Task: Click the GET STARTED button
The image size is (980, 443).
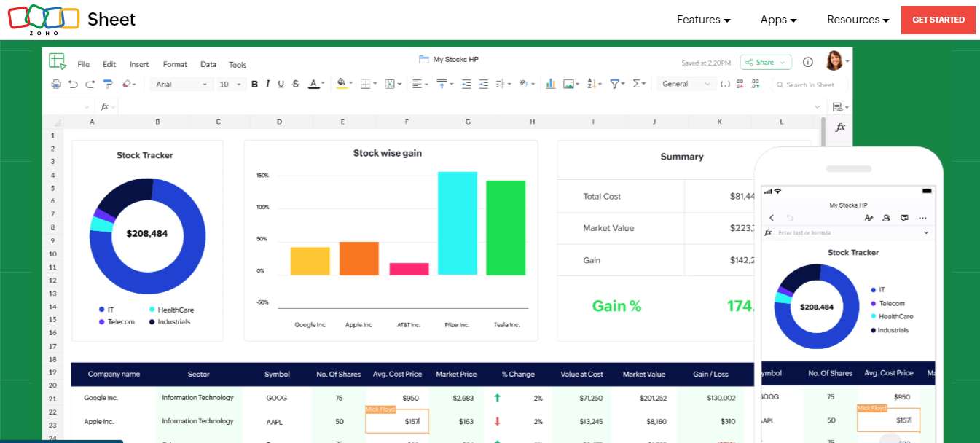Action: (x=938, y=20)
